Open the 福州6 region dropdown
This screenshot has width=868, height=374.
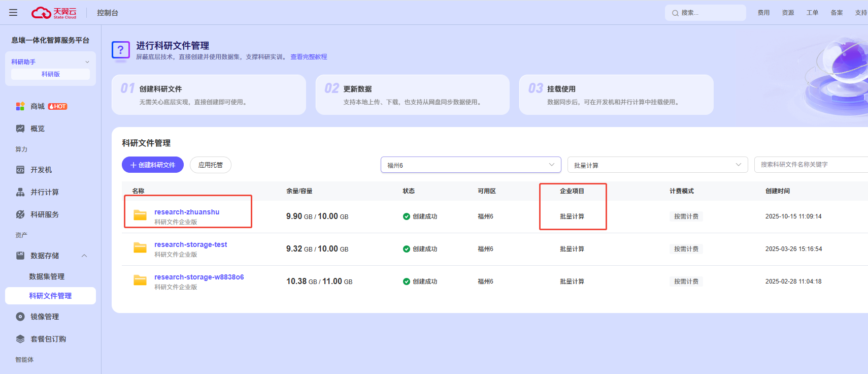[x=471, y=165]
